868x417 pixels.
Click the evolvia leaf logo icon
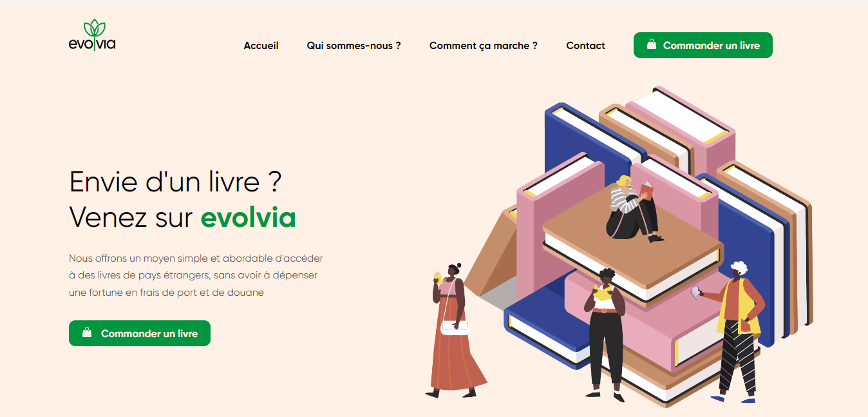click(x=95, y=28)
